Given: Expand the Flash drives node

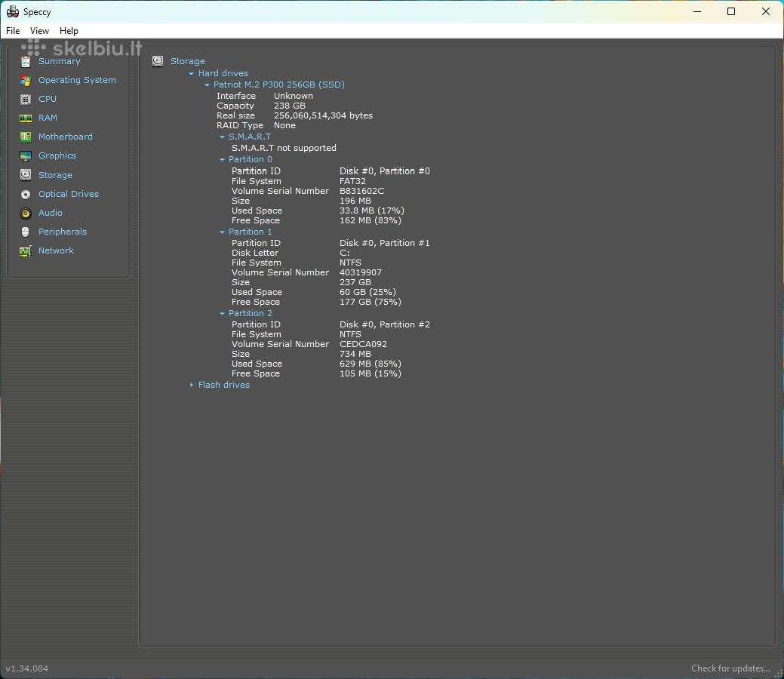Looking at the screenshot, I should (191, 385).
